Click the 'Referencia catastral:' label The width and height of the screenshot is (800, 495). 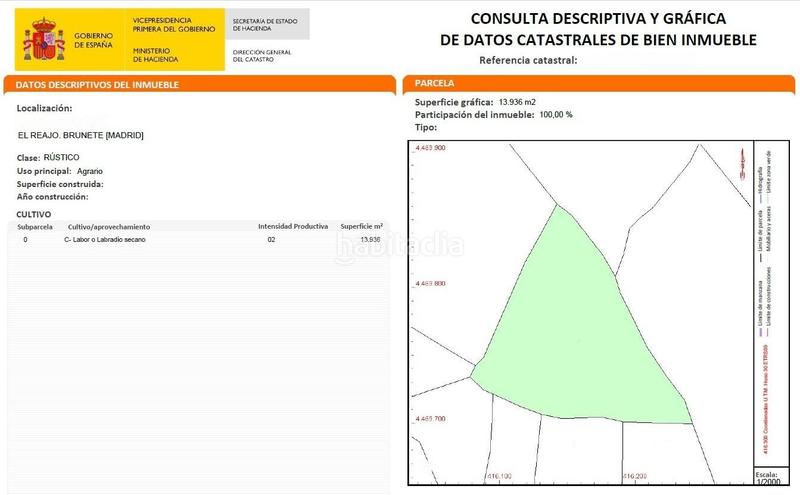[528, 60]
